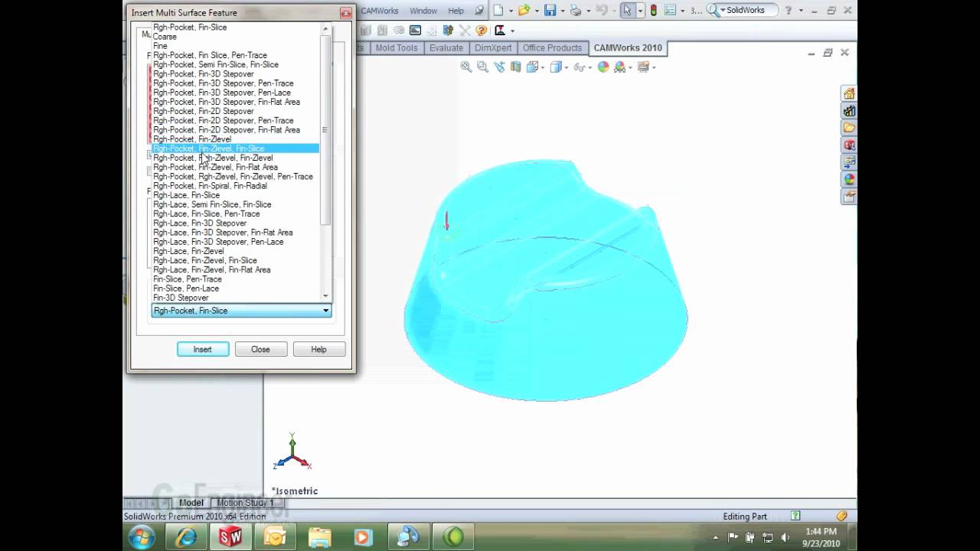Screen dimensions: 980x551
Task: Click the View Orientation cube icon
Action: click(533, 67)
